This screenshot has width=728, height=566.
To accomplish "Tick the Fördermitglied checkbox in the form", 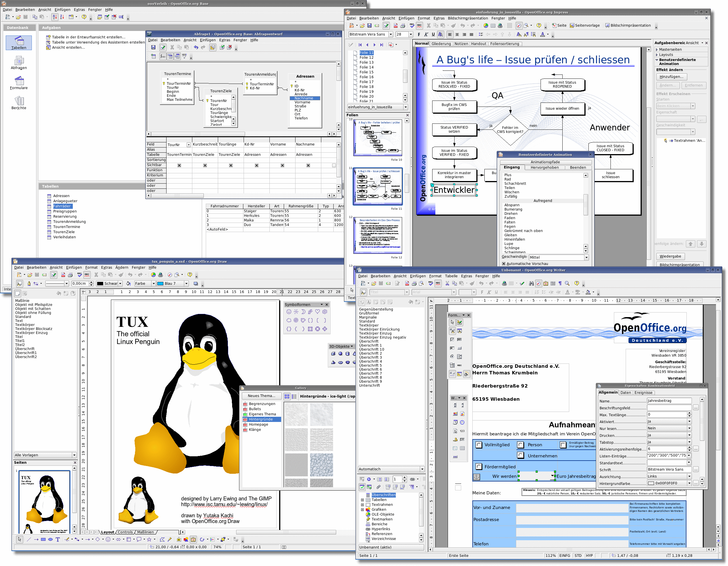I will coord(479,467).
